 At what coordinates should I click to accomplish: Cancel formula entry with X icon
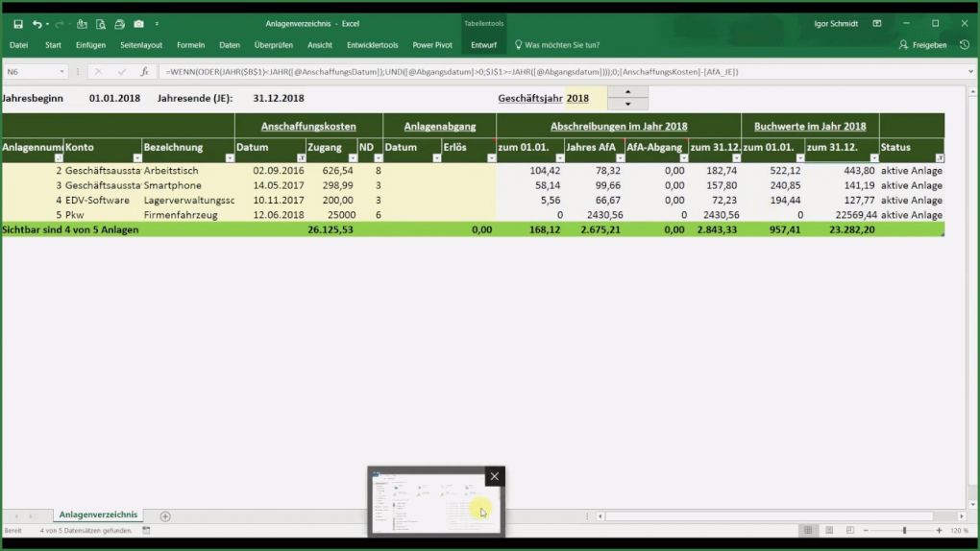point(98,72)
